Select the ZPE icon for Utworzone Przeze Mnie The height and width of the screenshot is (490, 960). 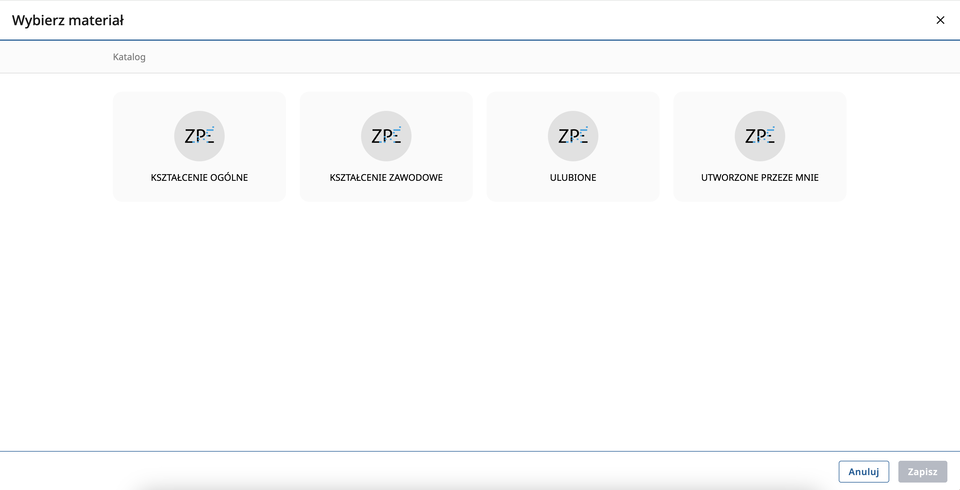tap(760, 136)
